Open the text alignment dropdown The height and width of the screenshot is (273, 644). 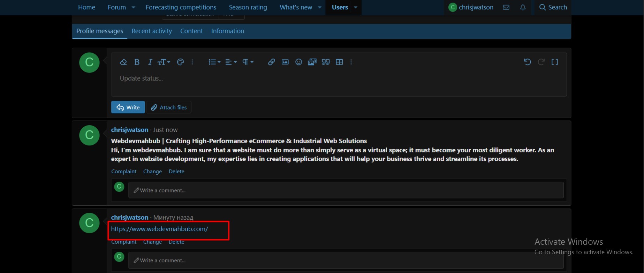coord(231,62)
